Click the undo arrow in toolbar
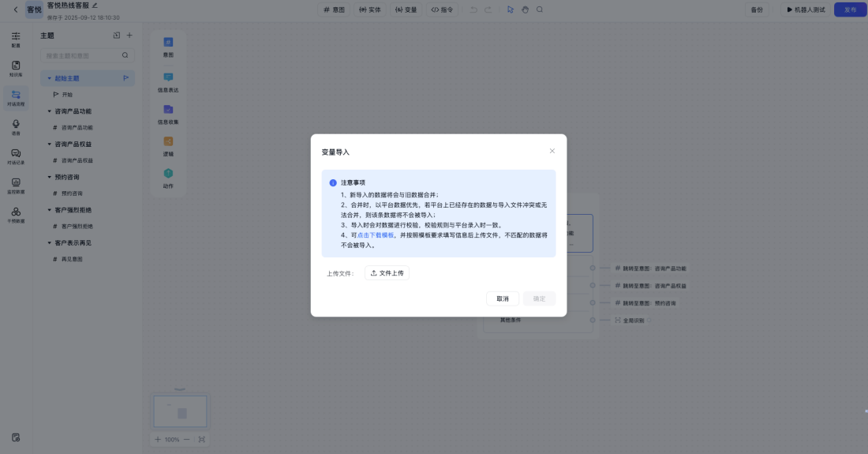This screenshot has height=454, width=868. tap(473, 9)
